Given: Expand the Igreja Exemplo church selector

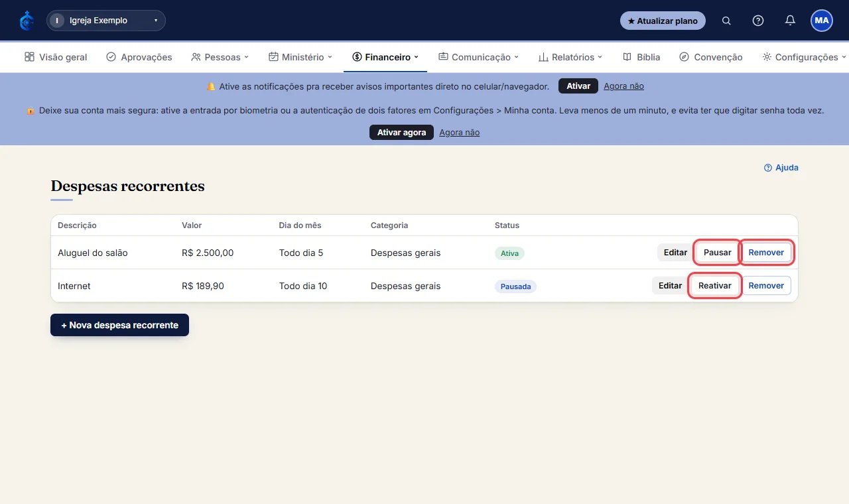Looking at the screenshot, I should click(x=106, y=21).
